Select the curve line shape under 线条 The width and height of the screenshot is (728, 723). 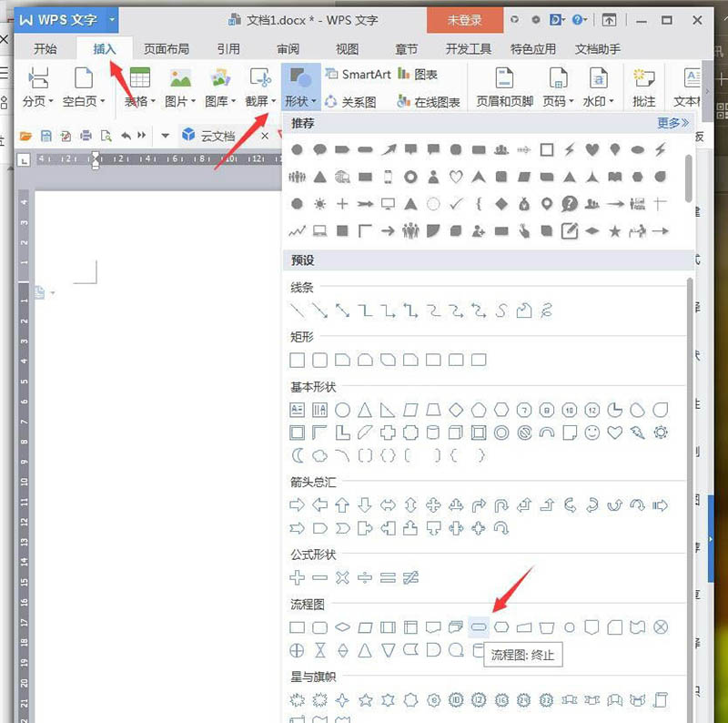[x=501, y=311]
